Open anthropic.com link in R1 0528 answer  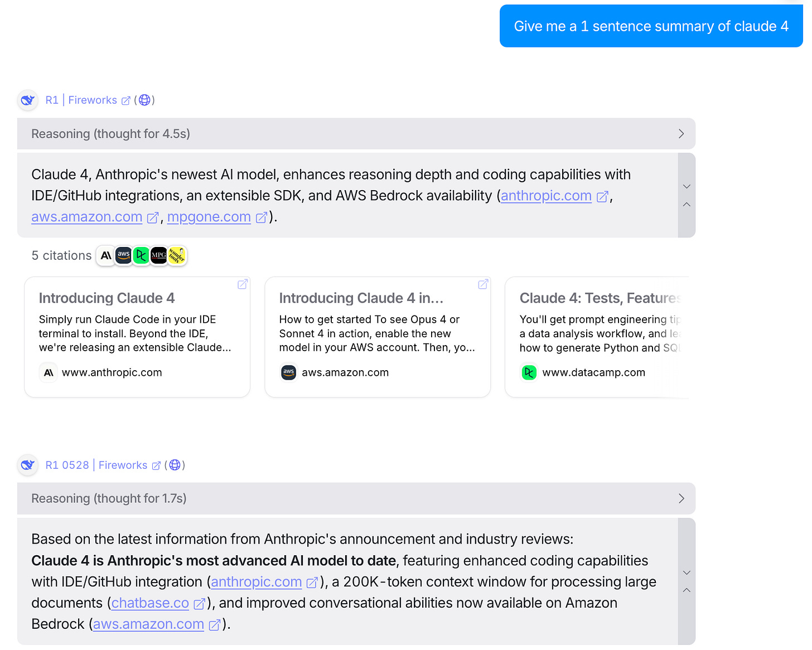pyautogui.click(x=257, y=582)
